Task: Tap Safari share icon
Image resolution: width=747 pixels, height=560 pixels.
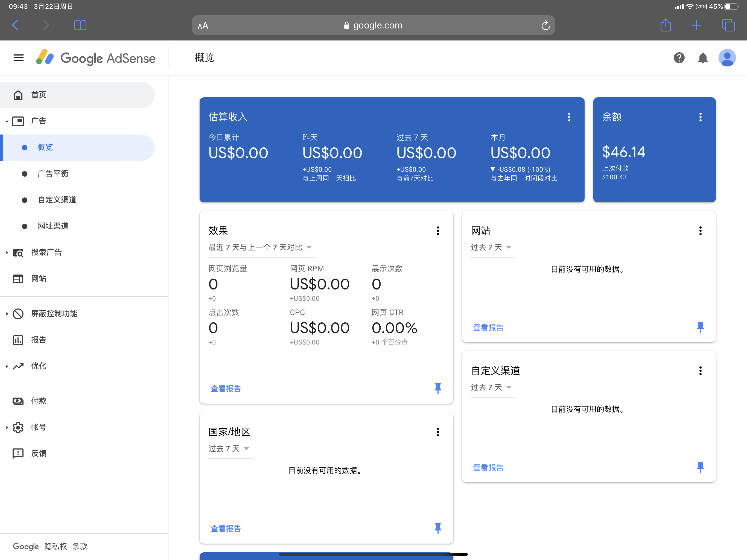Action: 665,25
